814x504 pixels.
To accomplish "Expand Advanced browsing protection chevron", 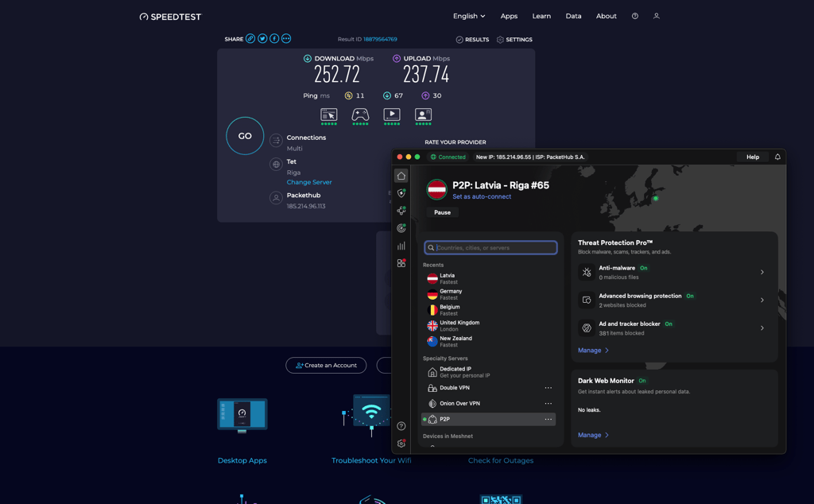I will click(x=762, y=300).
